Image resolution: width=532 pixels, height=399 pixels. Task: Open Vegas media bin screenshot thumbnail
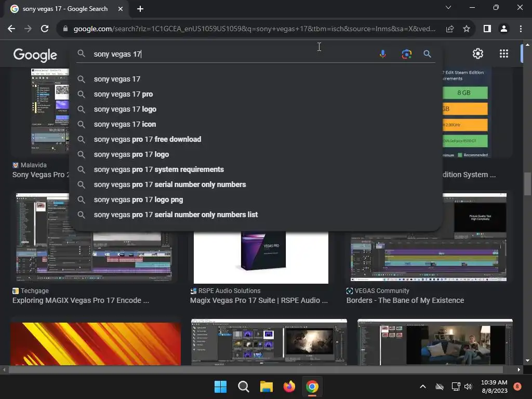269,342
